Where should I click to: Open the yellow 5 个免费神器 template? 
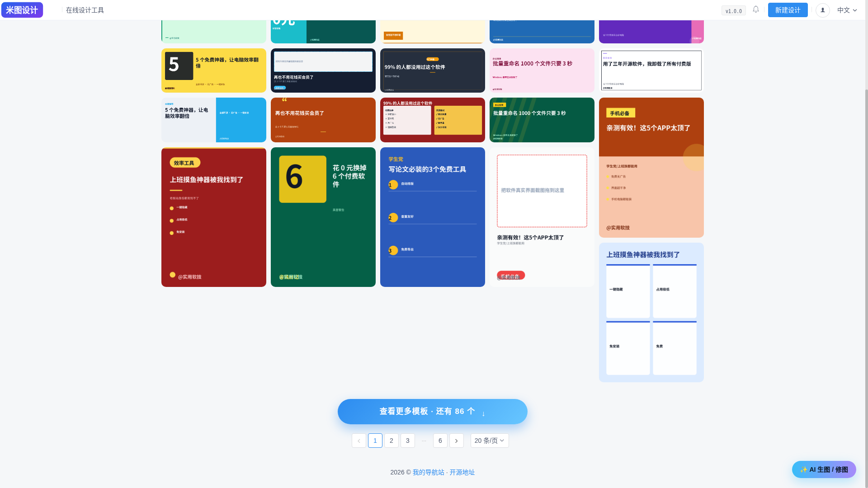point(214,70)
